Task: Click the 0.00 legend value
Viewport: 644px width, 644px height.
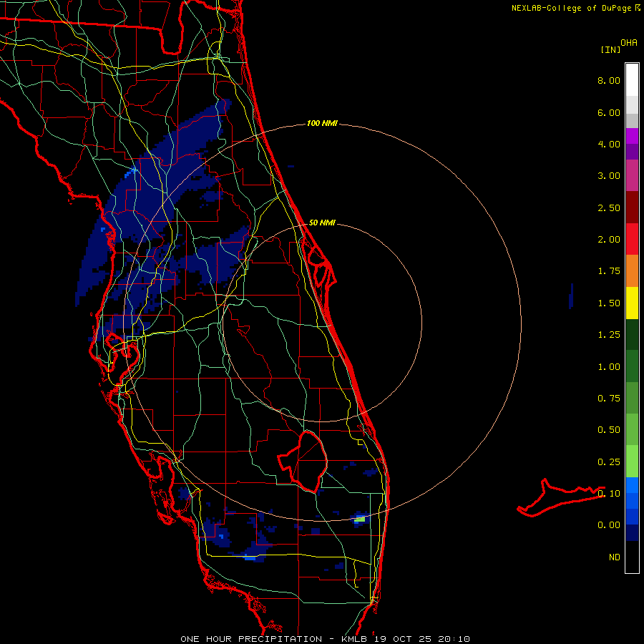Action: (609, 525)
